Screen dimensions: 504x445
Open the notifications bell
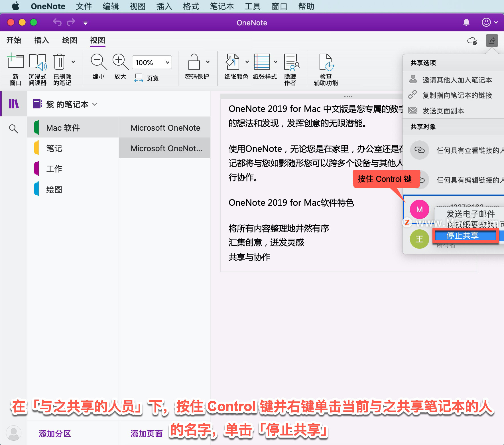point(466,22)
